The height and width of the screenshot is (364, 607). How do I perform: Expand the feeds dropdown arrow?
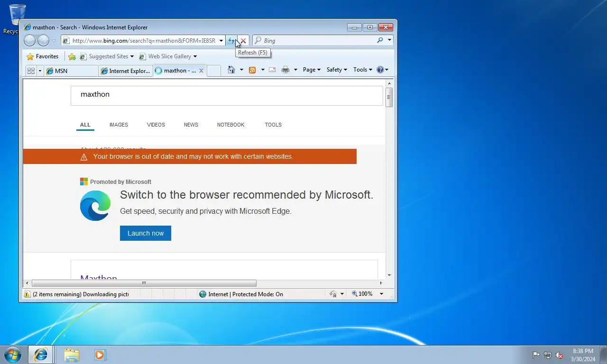(x=262, y=70)
